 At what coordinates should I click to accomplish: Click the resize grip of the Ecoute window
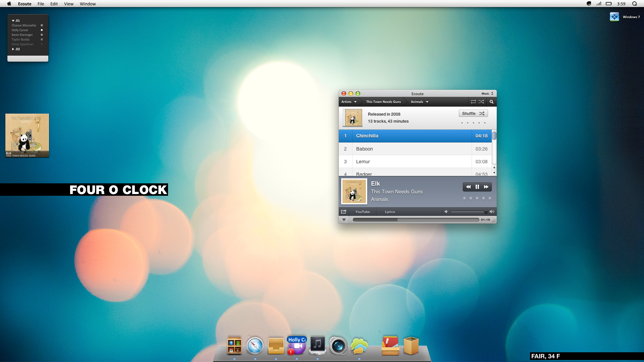pos(494,220)
